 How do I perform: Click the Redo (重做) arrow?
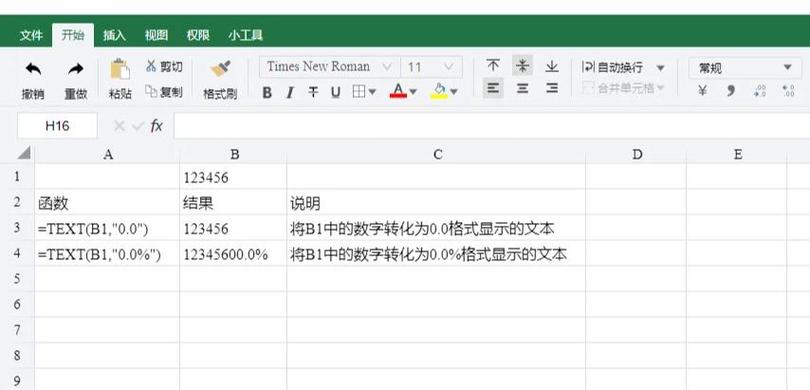[75, 69]
